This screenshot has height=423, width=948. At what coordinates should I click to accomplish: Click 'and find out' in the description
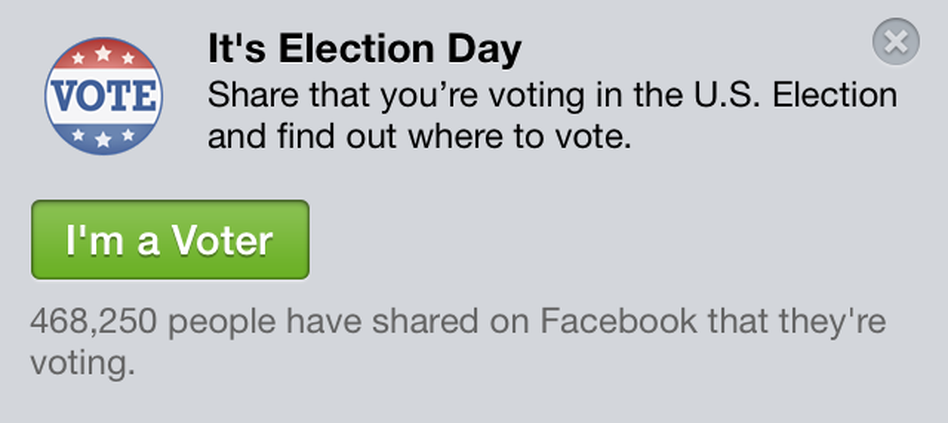[302, 137]
